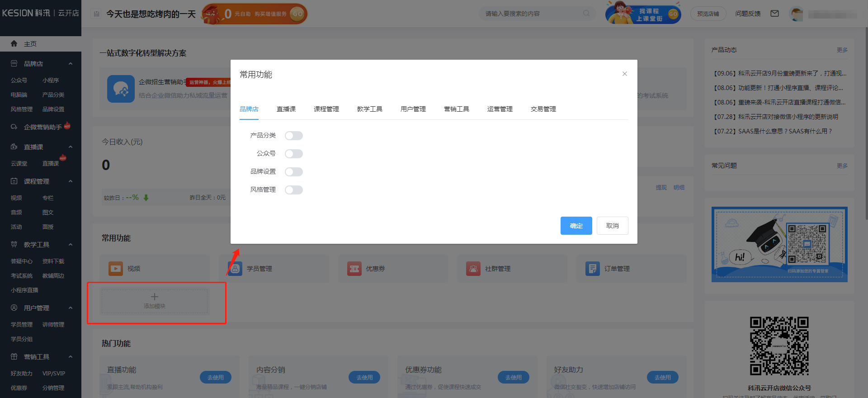Enable the 品牌设置 switch
868x398 pixels.
pos(294,172)
